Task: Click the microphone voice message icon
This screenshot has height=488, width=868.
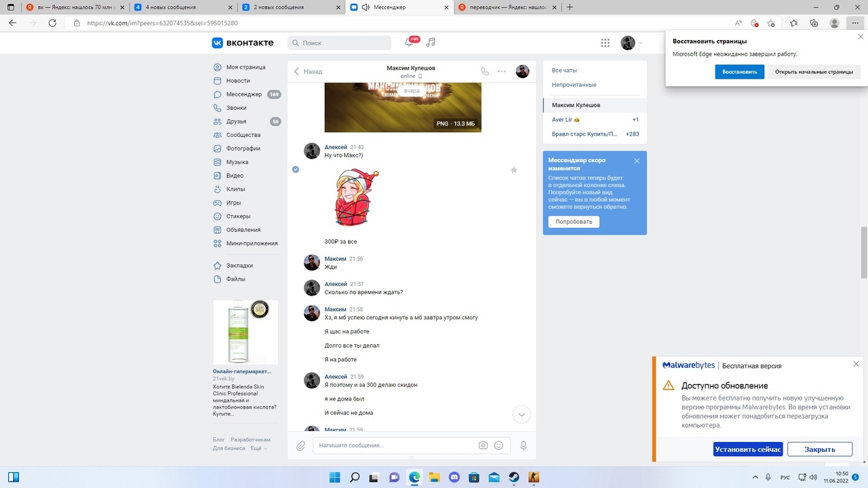Action: (523, 445)
